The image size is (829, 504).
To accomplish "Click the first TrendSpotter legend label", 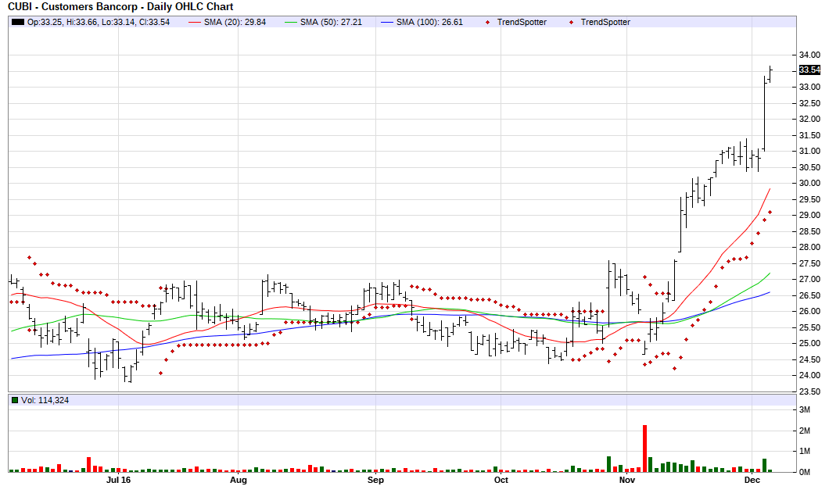I will [522, 22].
